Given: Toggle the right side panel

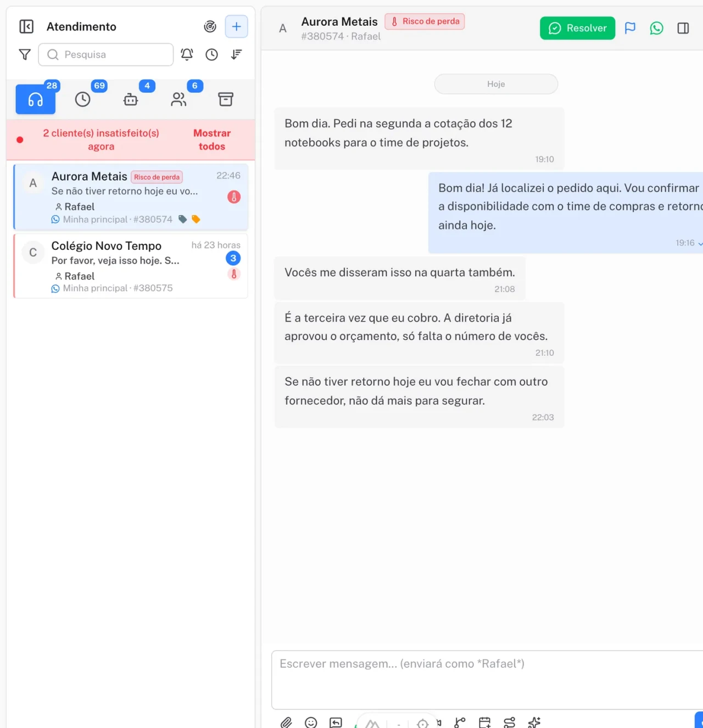Looking at the screenshot, I should (683, 28).
